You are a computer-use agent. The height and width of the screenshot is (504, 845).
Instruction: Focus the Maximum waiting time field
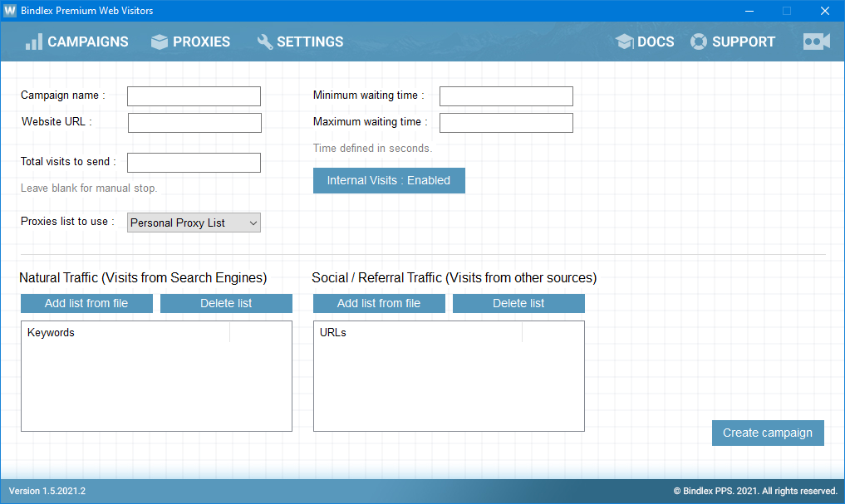click(506, 123)
